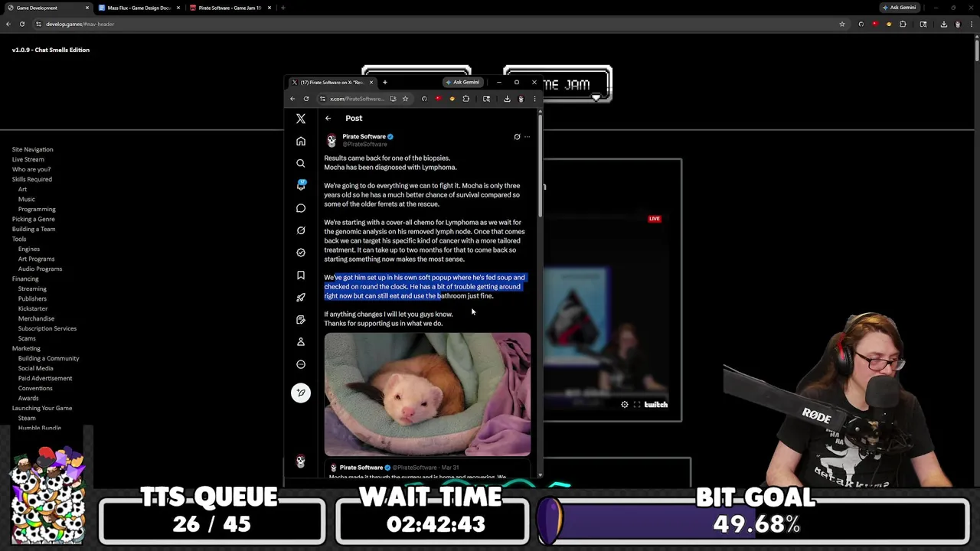Open Bookmarks icon in X sidebar

[x=301, y=275]
